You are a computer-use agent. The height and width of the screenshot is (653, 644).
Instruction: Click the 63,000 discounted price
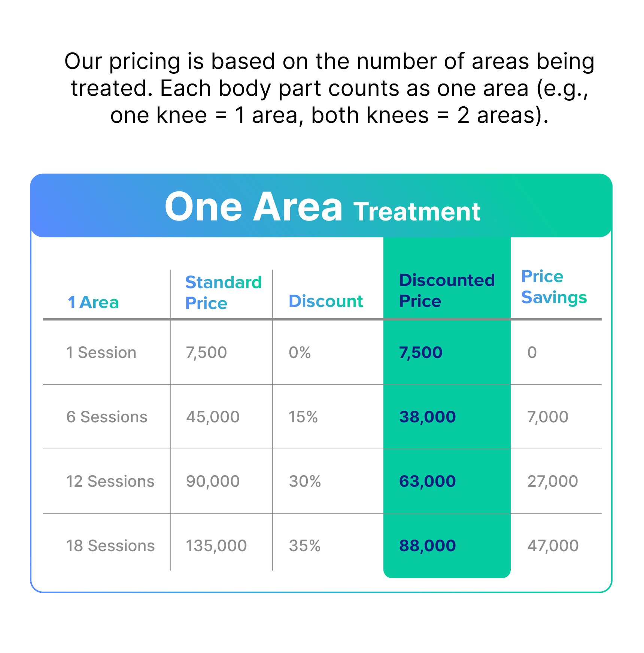[427, 482]
